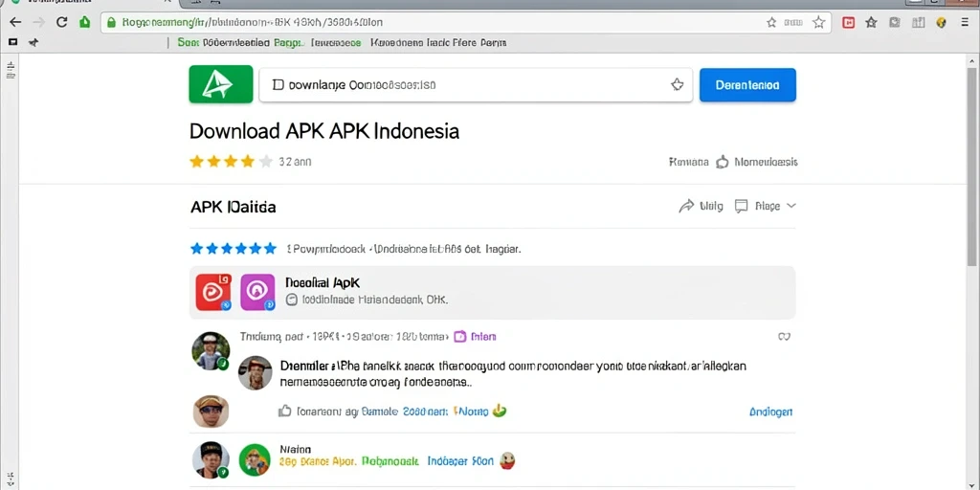Click the sunglasses commenter avatar
This screenshot has width=980, height=490.
pos(211,411)
